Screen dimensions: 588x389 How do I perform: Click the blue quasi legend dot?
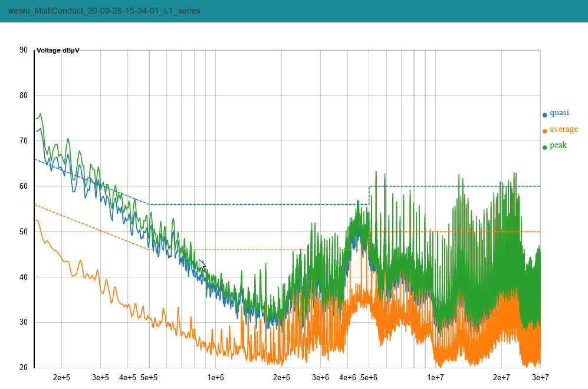point(544,115)
